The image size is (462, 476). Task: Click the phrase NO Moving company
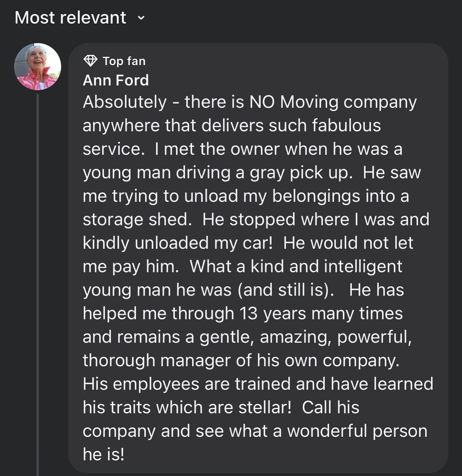[333, 102]
